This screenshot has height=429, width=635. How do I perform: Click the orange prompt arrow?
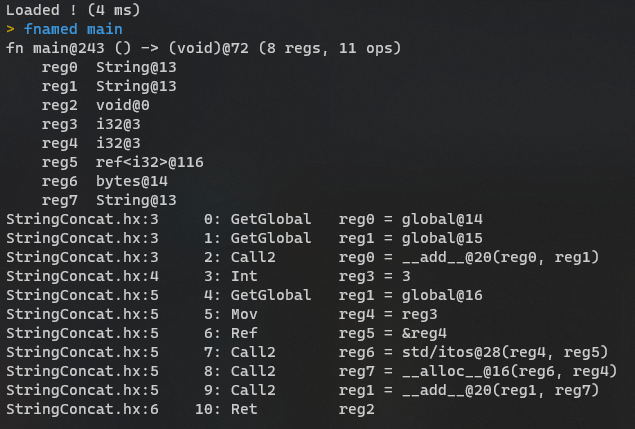click(x=11, y=29)
